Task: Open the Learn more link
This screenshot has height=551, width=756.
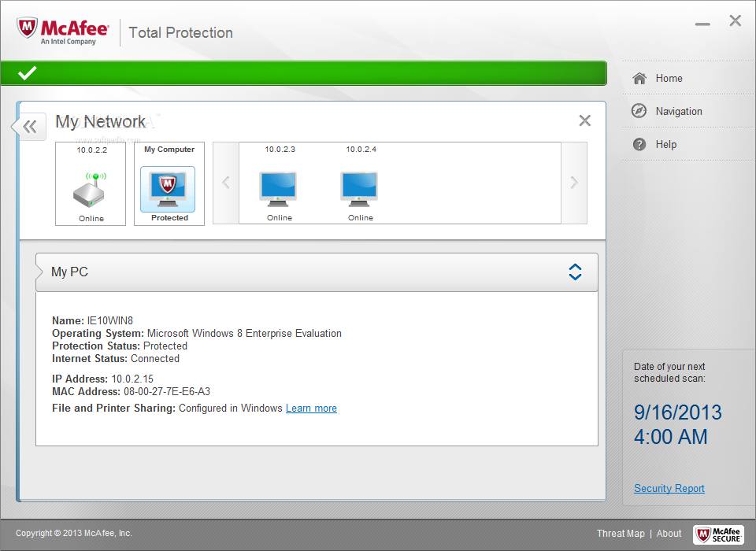Action: (x=312, y=409)
